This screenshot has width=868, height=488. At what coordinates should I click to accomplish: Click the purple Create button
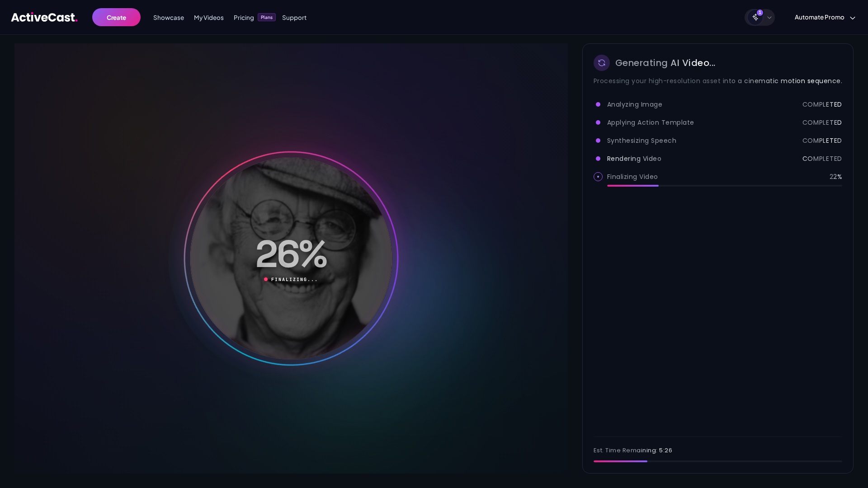coord(116,17)
